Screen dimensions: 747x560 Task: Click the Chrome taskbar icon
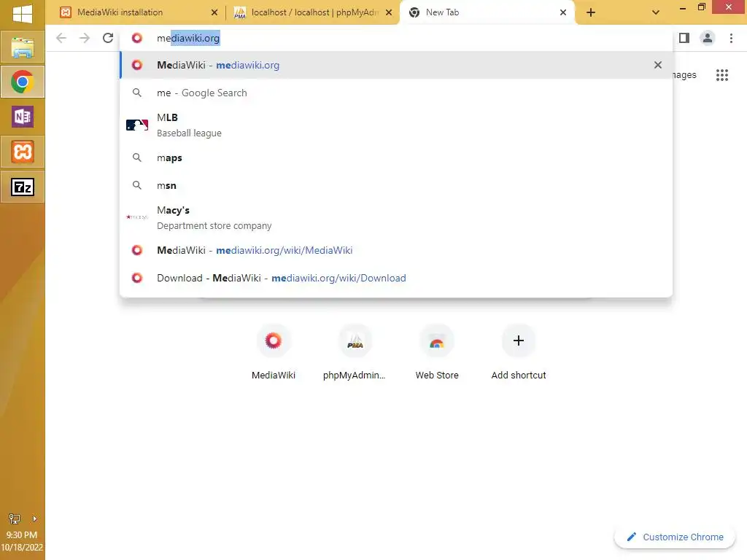coord(23,82)
